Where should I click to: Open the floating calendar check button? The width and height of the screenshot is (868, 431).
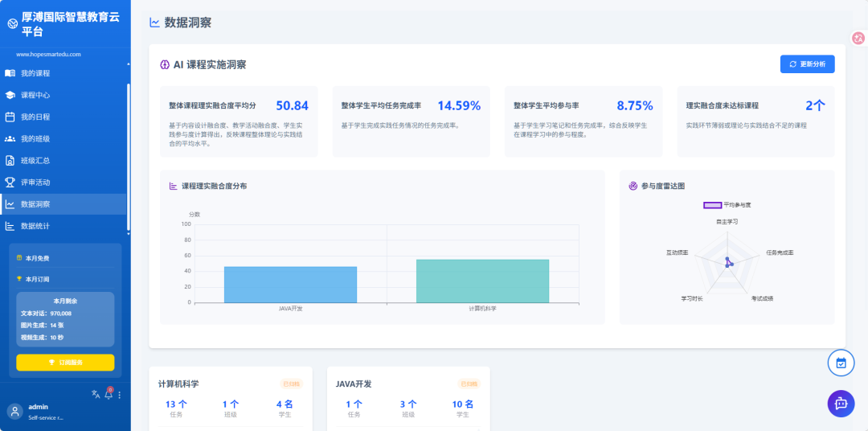coord(841,363)
